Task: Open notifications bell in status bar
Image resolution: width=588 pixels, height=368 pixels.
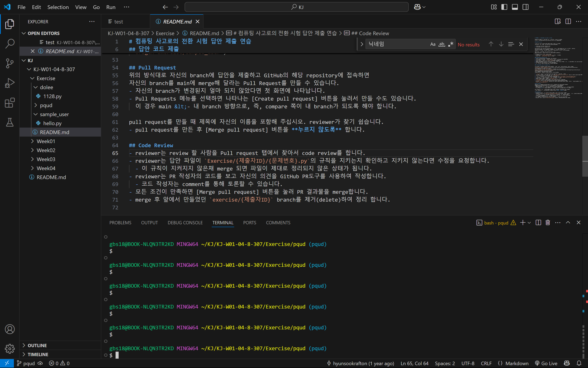Action: point(579,363)
